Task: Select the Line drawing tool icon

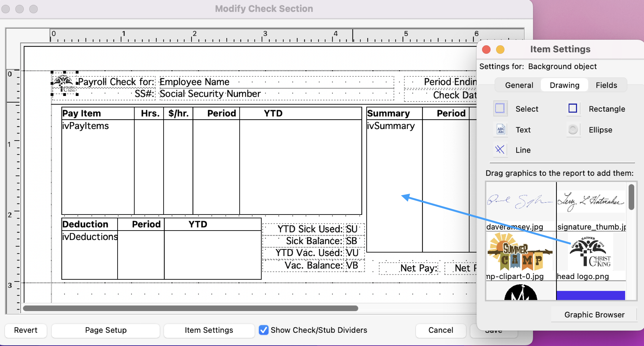Action: [x=500, y=150]
